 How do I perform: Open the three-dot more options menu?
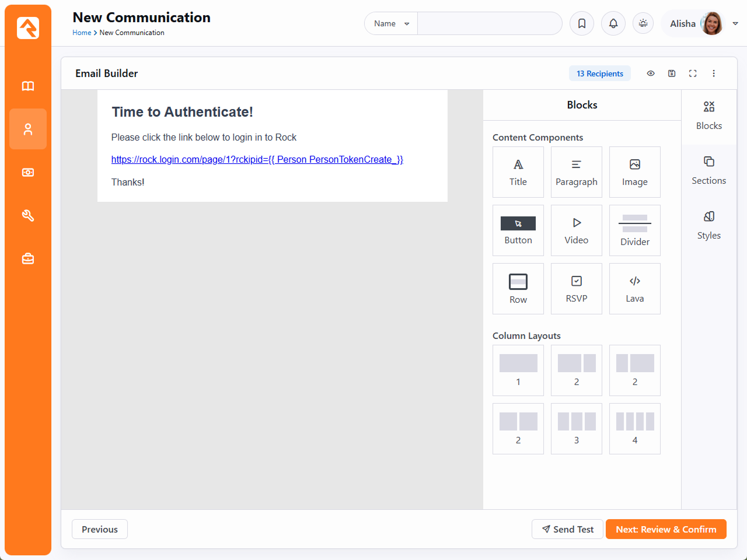(x=714, y=73)
